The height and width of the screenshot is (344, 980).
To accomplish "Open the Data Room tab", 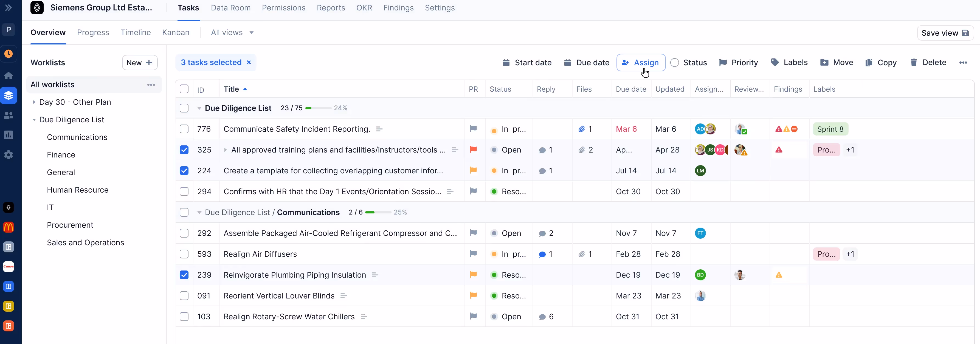I will pos(230,8).
